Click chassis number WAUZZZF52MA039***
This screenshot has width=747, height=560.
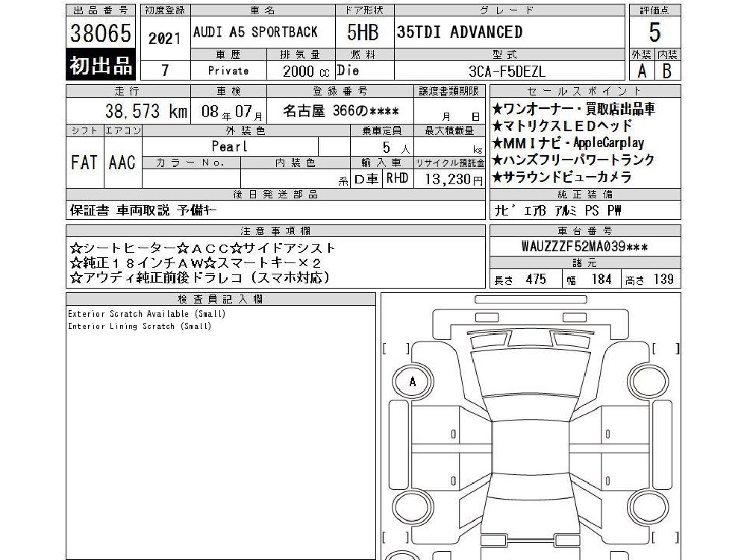pyautogui.click(x=584, y=247)
